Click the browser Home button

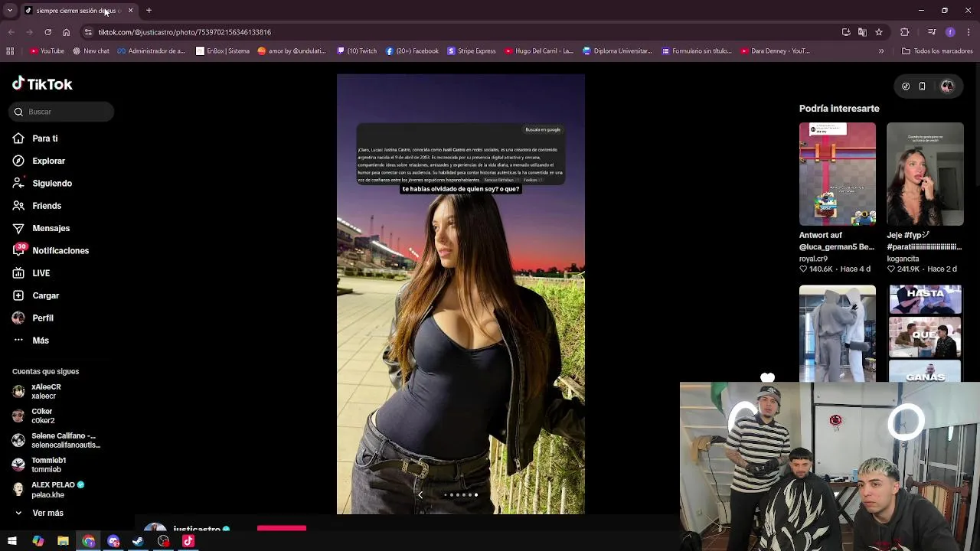tap(66, 32)
